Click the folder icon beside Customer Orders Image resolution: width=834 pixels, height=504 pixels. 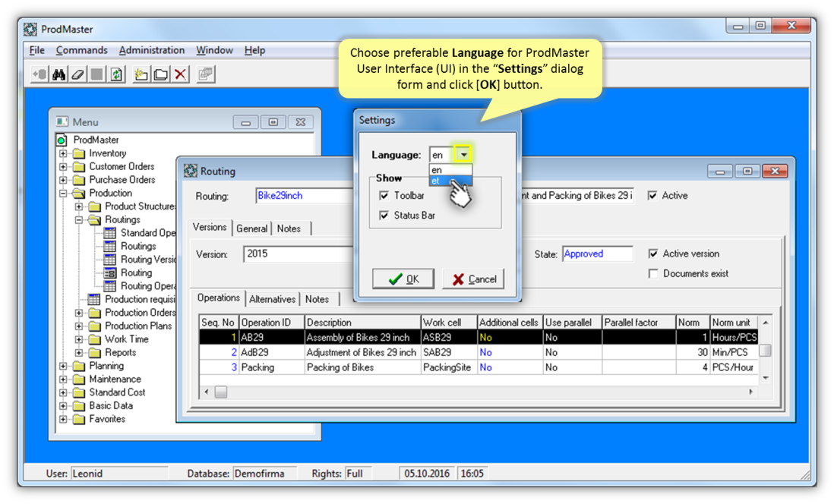tap(79, 167)
